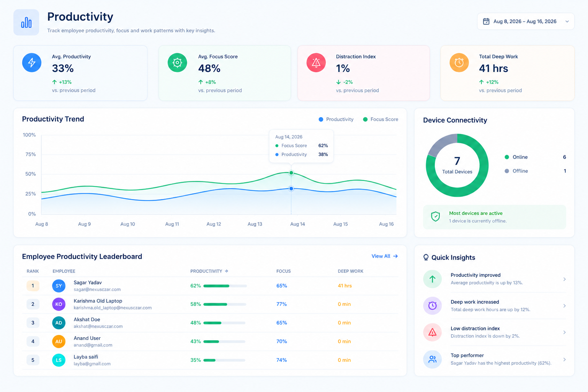Open the date range dropdown chevron
This screenshot has height=392, width=588.
(567, 21)
